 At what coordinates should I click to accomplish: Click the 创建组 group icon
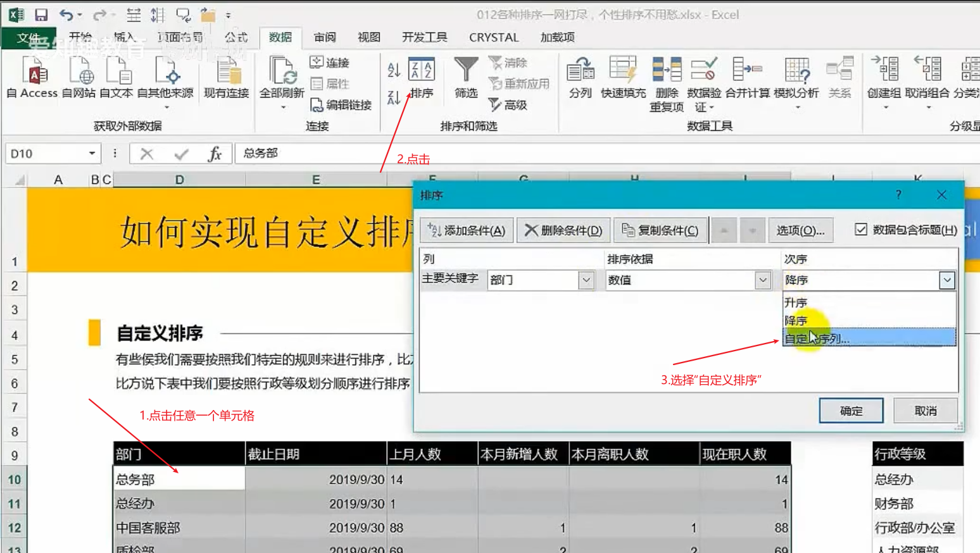click(884, 70)
